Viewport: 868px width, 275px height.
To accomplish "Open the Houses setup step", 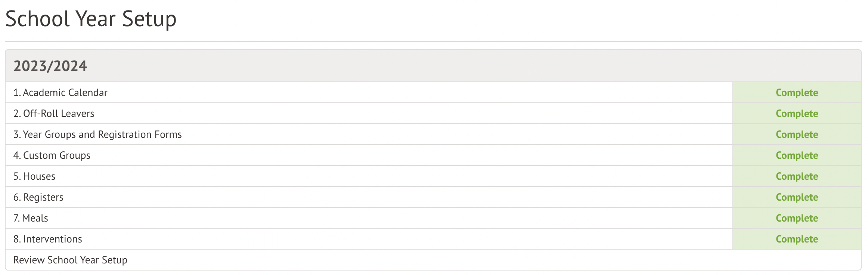I will tap(34, 176).
